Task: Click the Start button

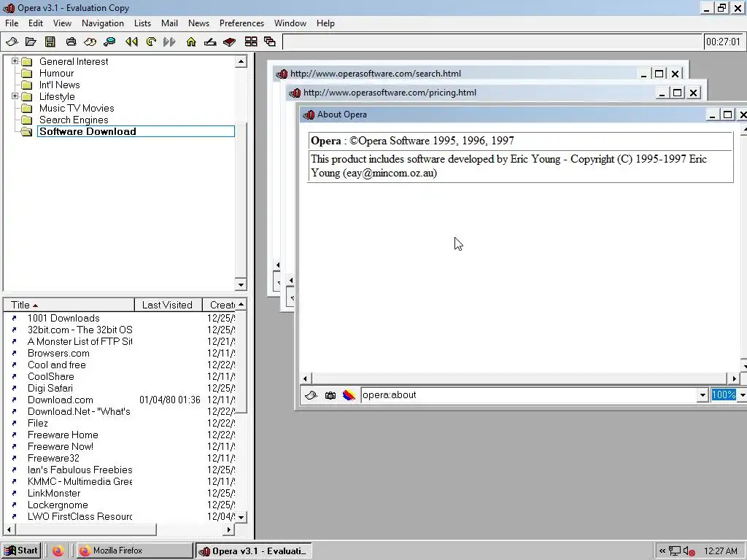Action: pyautogui.click(x=21, y=551)
